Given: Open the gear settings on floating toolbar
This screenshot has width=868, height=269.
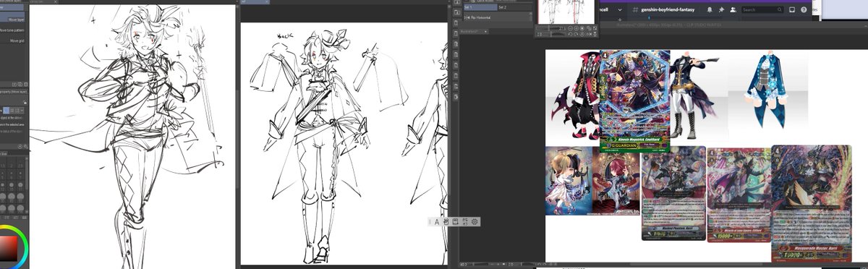Looking at the screenshot, I should click(x=475, y=221).
